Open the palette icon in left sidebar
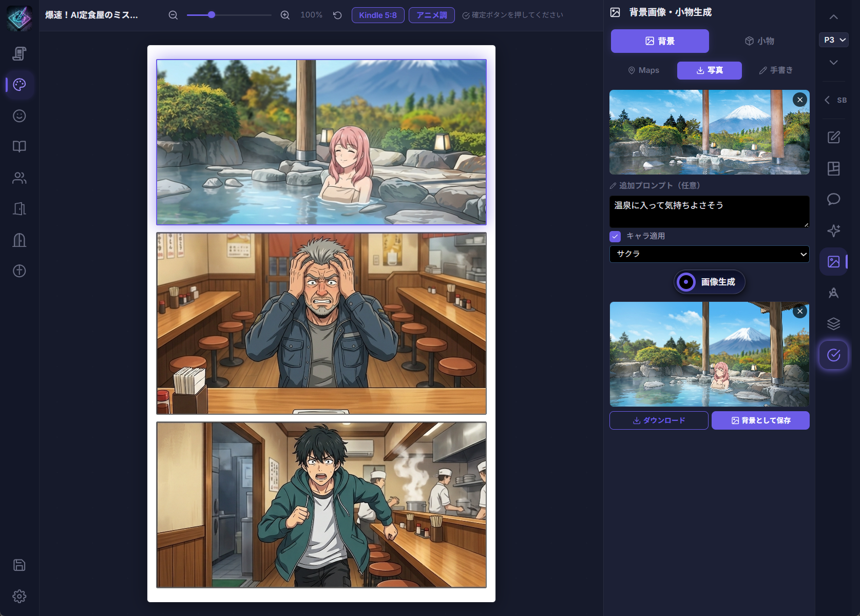Viewport: 860px width, 616px height. point(20,85)
